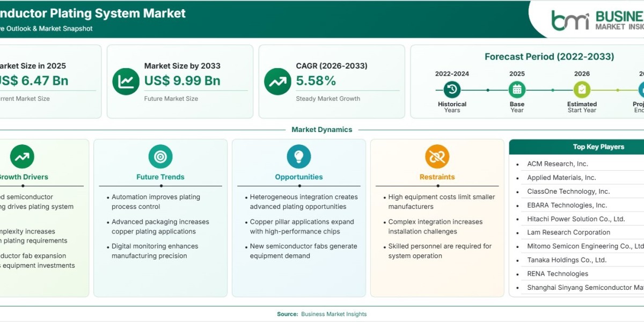Click the Base Year calendar icon
The image size is (644, 322).
517,90
